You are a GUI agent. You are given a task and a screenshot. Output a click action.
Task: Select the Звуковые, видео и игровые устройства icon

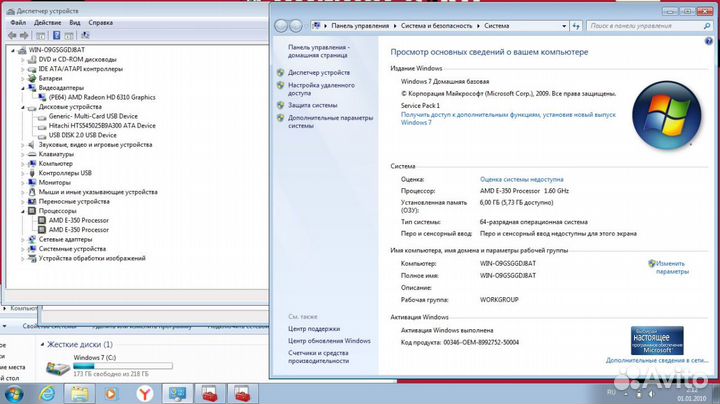point(32,145)
